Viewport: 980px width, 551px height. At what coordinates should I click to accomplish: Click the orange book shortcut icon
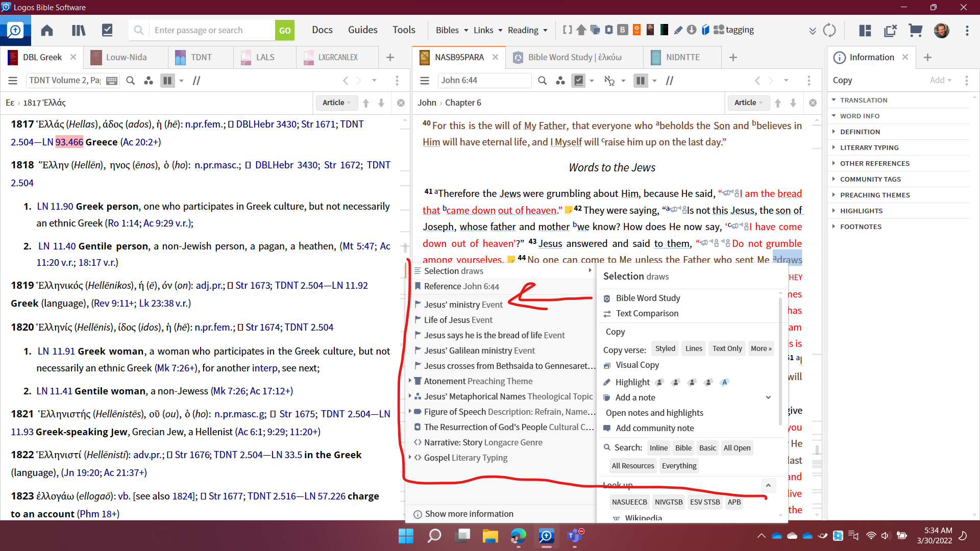pos(636,30)
